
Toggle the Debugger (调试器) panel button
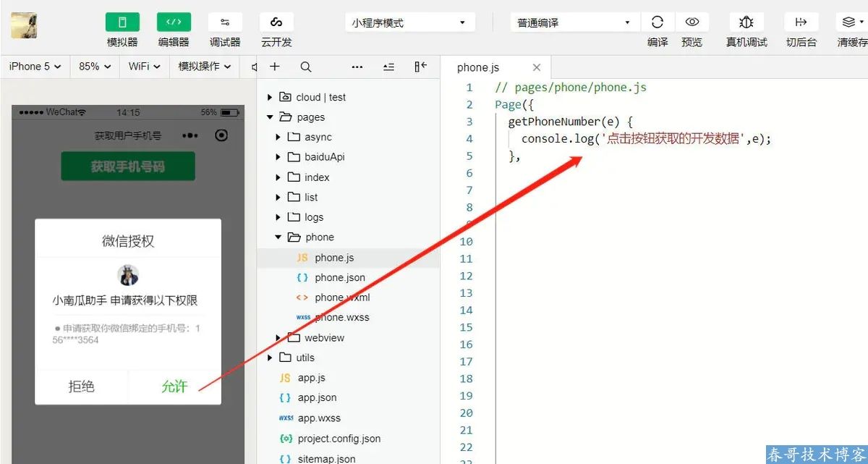[x=225, y=22]
